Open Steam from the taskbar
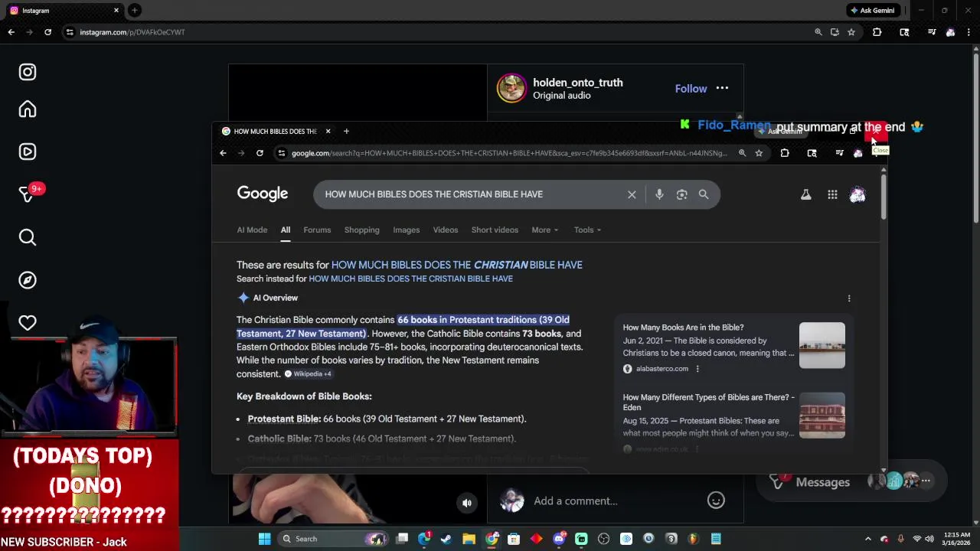Image resolution: width=980 pixels, height=551 pixels. coord(446,539)
